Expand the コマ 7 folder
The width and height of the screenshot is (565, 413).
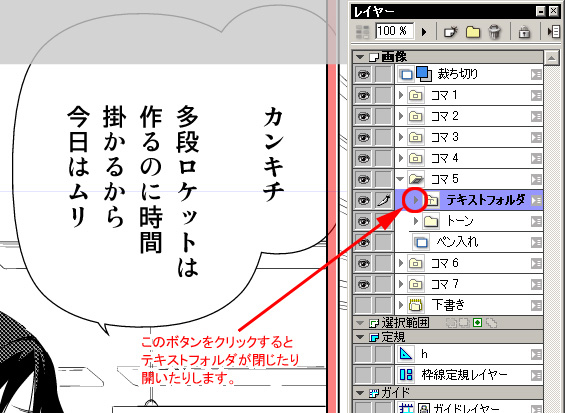[x=401, y=284]
